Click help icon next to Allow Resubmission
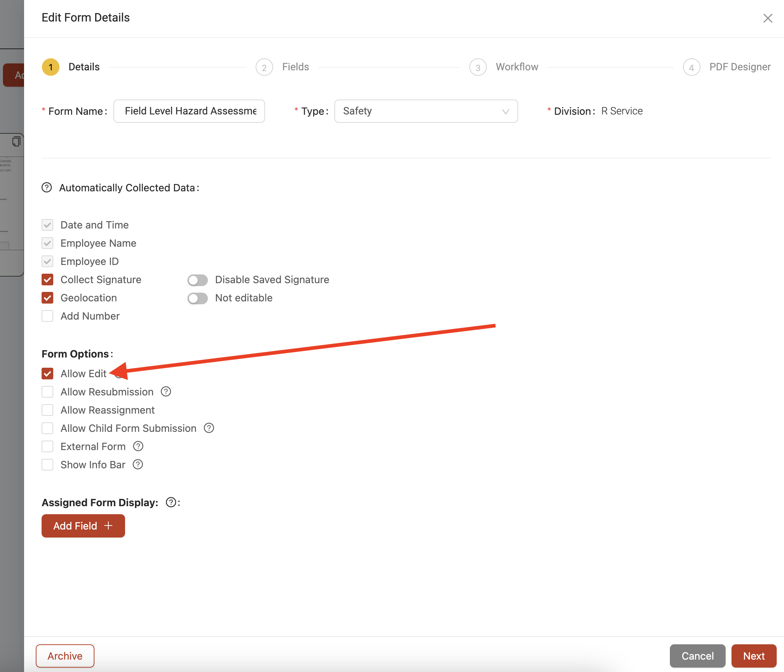This screenshot has width=784, height=672. click(166, 391)
